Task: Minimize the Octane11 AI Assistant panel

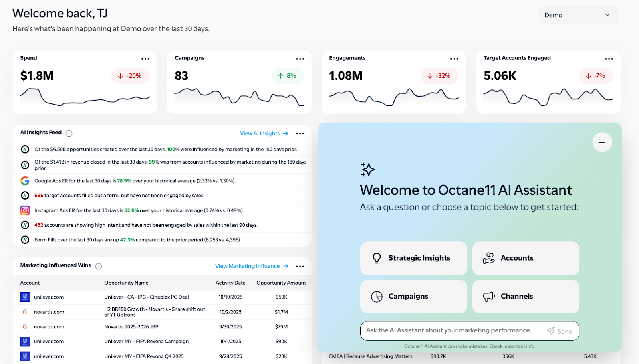Action: click(x=602, y=142)
